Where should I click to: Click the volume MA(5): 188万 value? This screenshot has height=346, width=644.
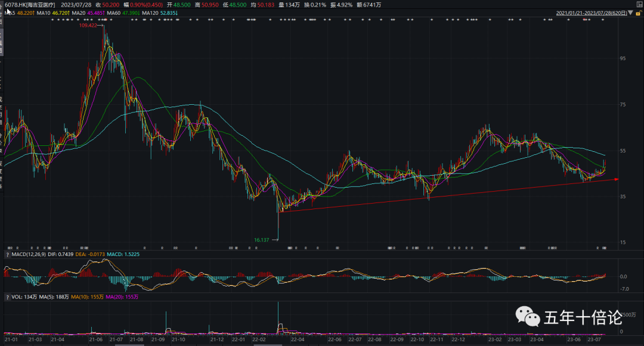click(x=54, y=297)
